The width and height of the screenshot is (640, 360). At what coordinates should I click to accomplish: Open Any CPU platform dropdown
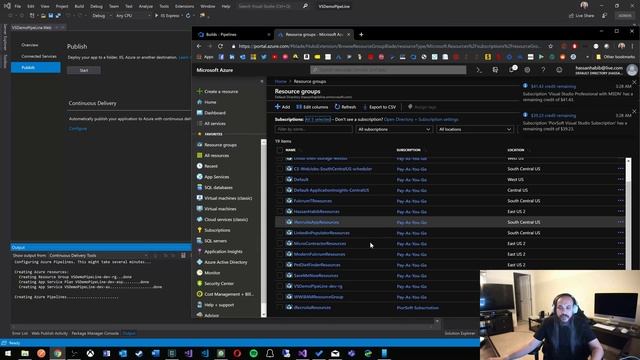point(133,16)
